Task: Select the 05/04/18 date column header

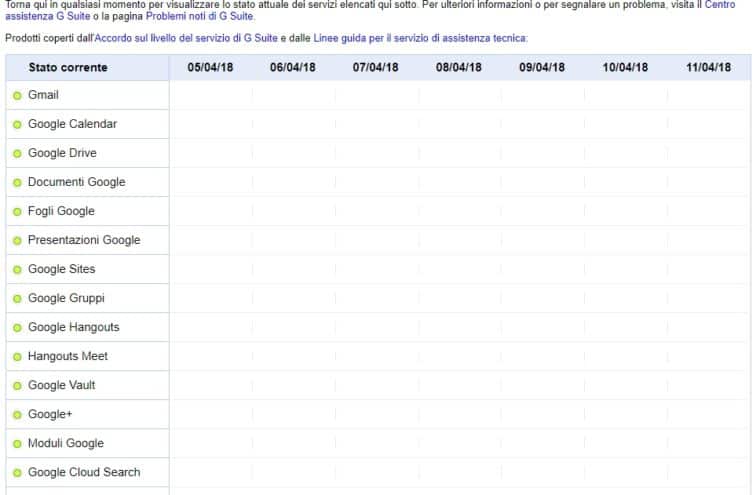Action: 210,67
